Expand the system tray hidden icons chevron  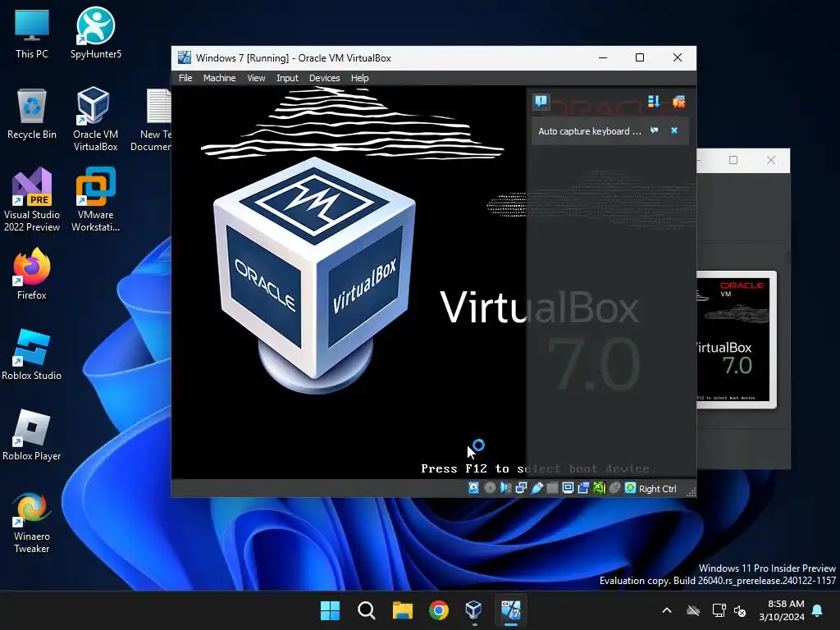click(x=667, y=610)
